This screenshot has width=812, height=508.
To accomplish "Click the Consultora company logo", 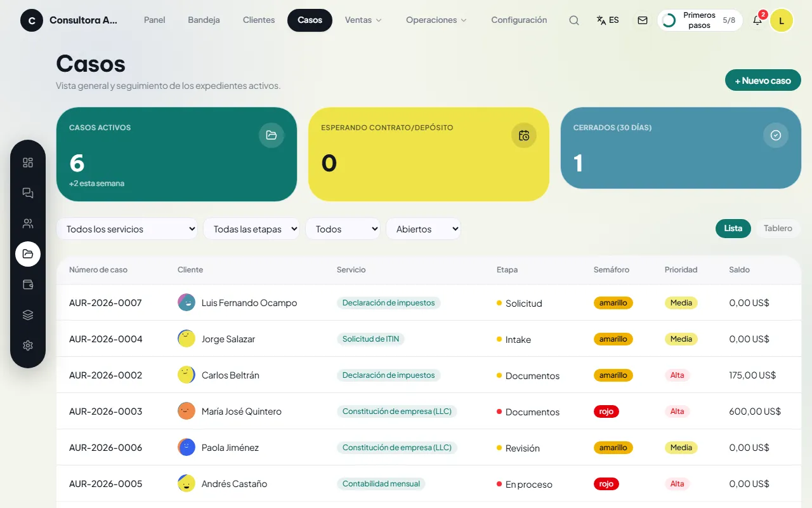I will point(32,20).
